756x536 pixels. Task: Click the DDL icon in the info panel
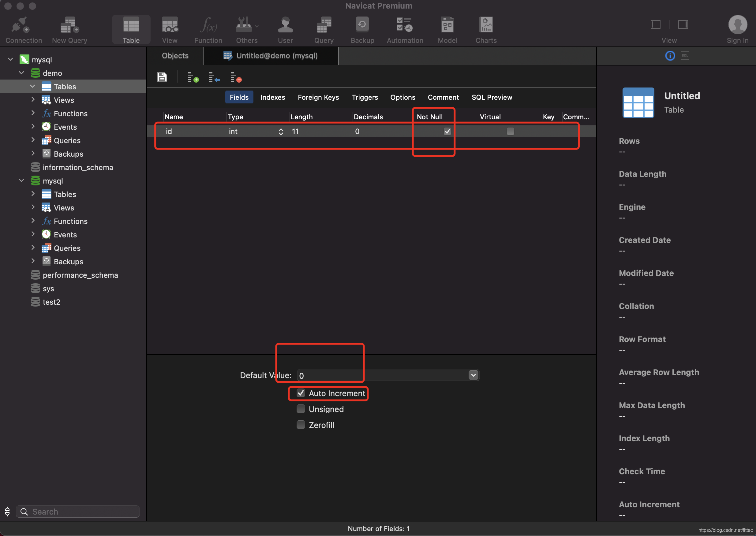(685, 56)
